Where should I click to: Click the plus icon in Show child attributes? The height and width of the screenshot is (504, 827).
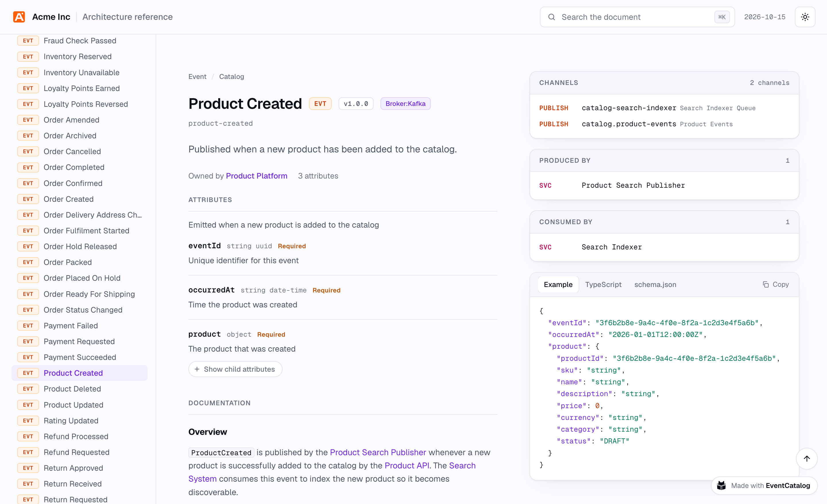point(197,369)
